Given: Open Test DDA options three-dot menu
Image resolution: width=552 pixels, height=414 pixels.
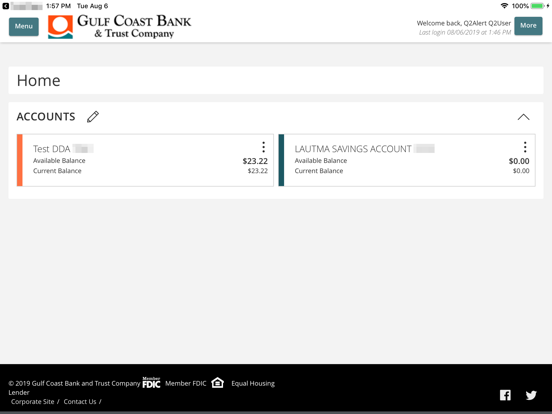Looking at the screenshot, I should click(x=263, y=147).
